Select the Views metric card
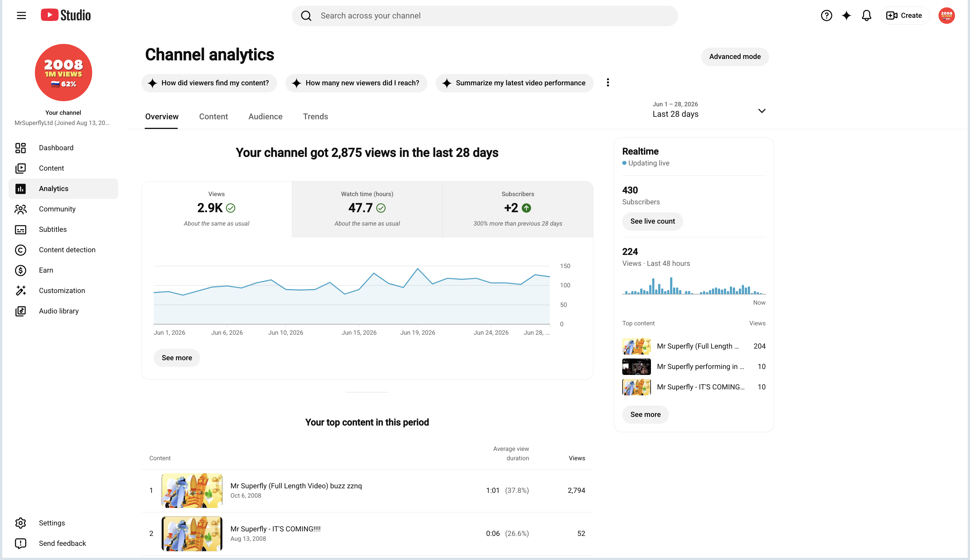The image size is (970, 560). coord(216,209)
